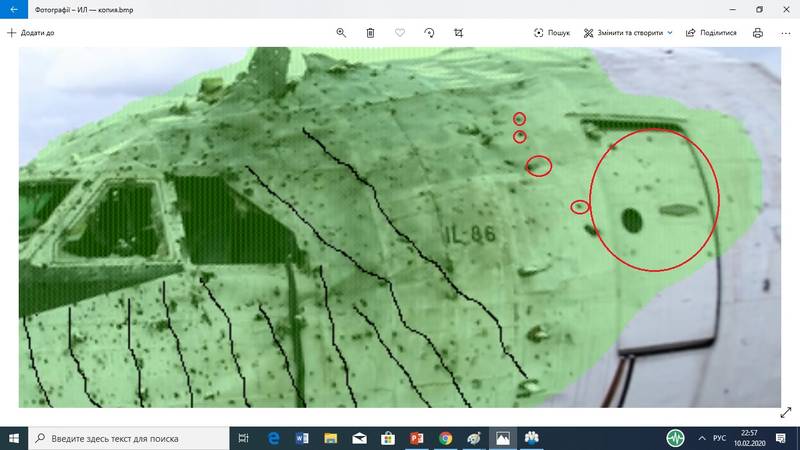This screenshot has height=450, width=800.
Task: Open the three-dots more options menu
Action: click(786, 33)
